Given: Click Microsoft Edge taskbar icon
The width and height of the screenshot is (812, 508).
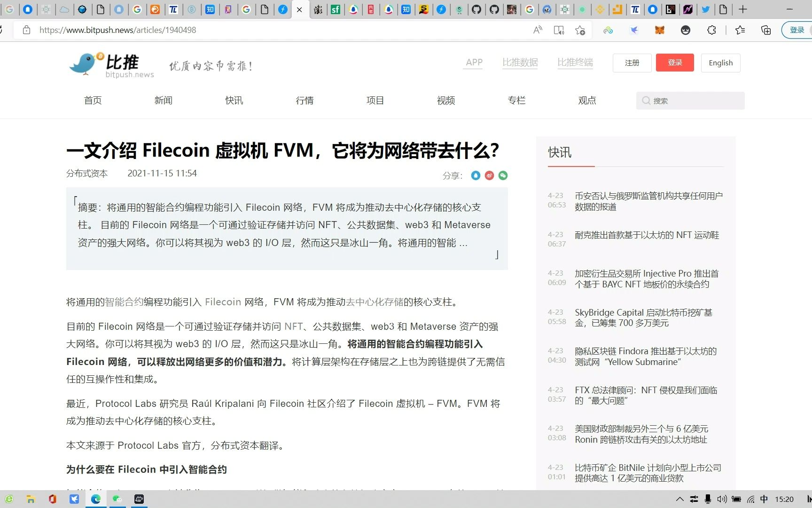Looking at the screenshot, I should (x=96, y=499).
